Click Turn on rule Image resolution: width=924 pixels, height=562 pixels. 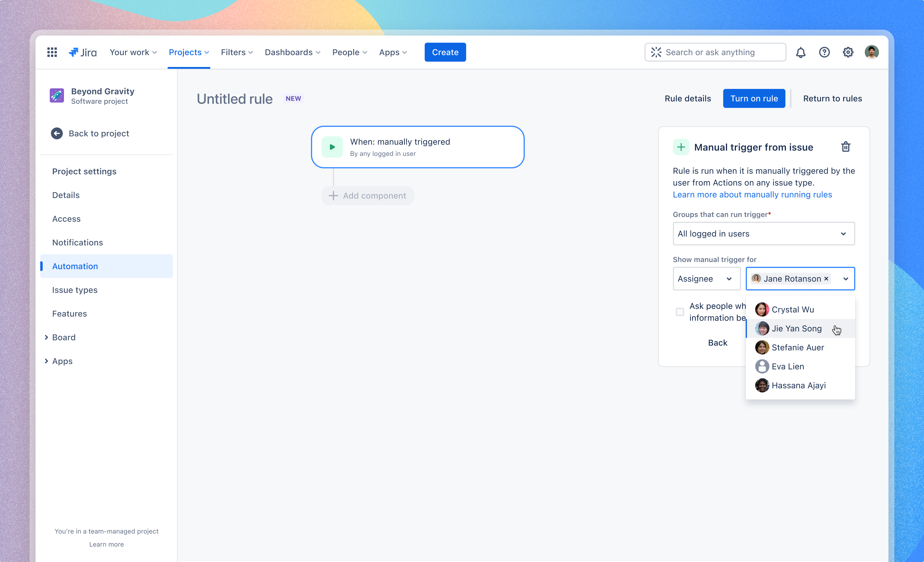click(754, 98)
